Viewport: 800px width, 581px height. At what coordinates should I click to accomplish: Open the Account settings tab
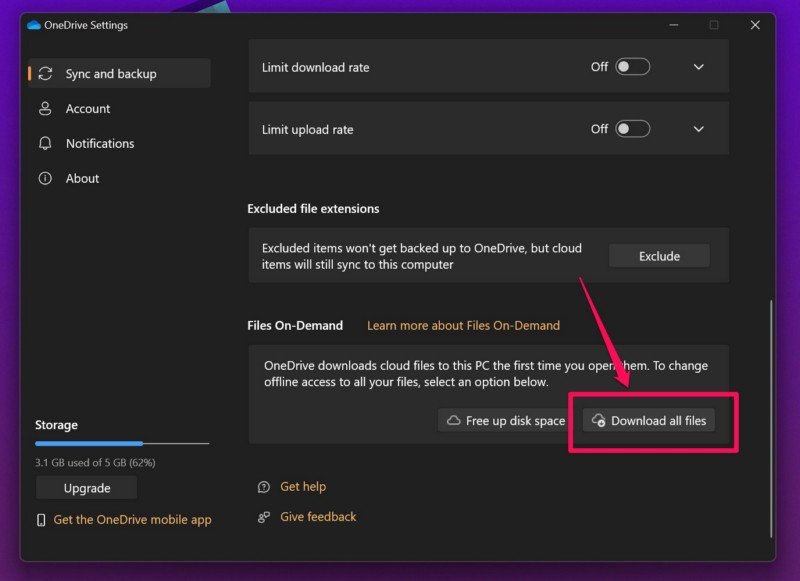pyautogui.click(x=88, y=109)
